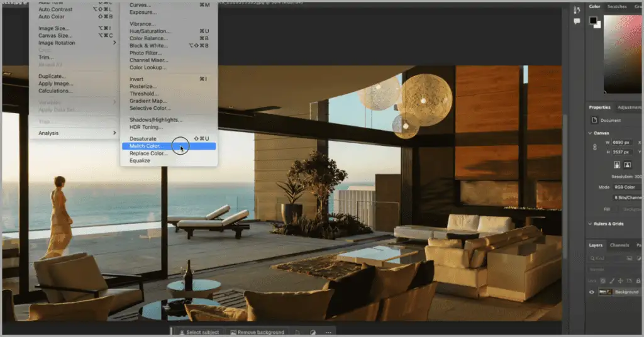Select Canvas Size from Image menu
The width and height of the screenshot is (644, 337).
click(76, 35)
